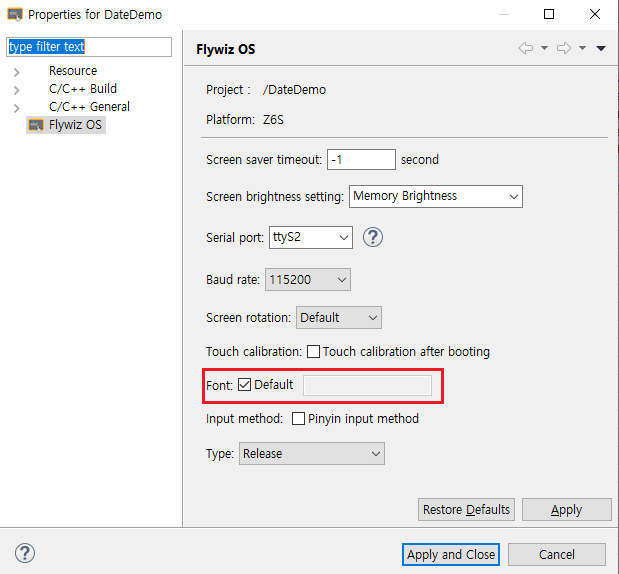Viewport: 619px width, 574px height.
Task: Click Restore Defaults button
Action: click(x=466, y=509)
